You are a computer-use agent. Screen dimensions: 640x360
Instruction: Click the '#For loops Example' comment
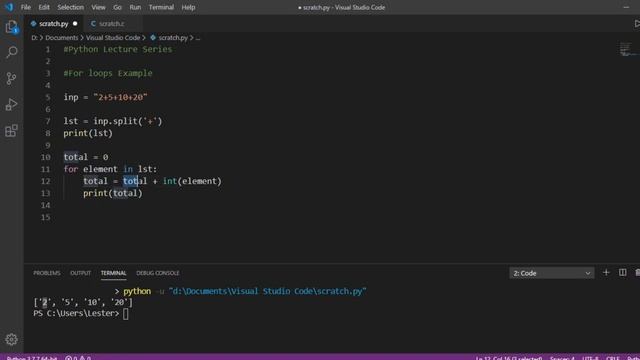pyautogui.click(x=108, y=73)
